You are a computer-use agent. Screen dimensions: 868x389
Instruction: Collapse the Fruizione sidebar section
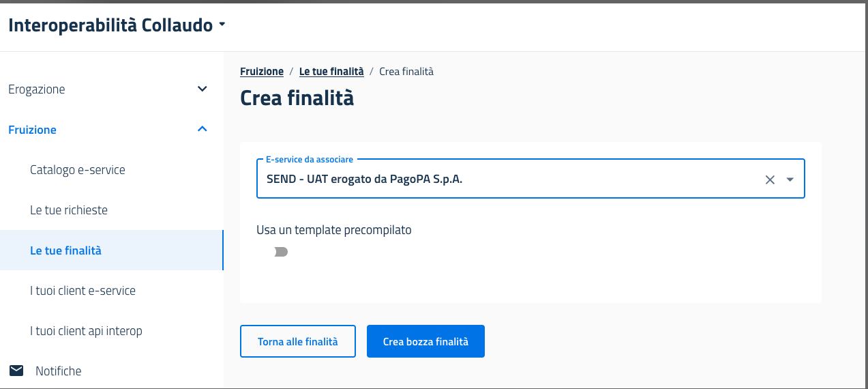(x=202, y=130)
